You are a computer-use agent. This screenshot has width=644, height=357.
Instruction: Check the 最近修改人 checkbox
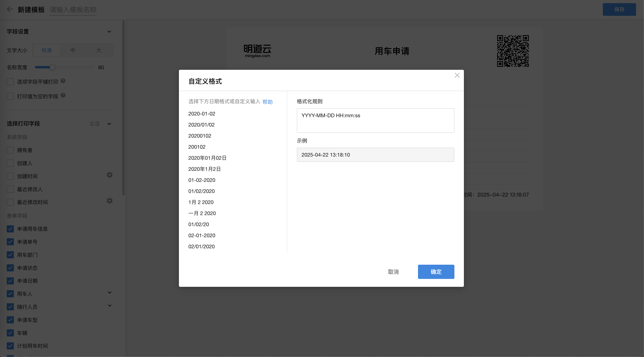pyautogui.click(x=10, y=189)
